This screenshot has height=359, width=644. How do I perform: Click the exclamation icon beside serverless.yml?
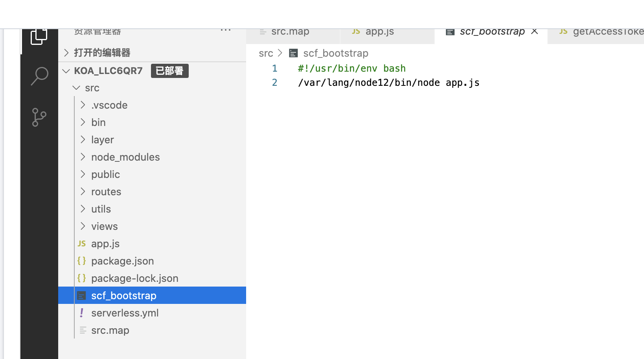coord(82,313)
